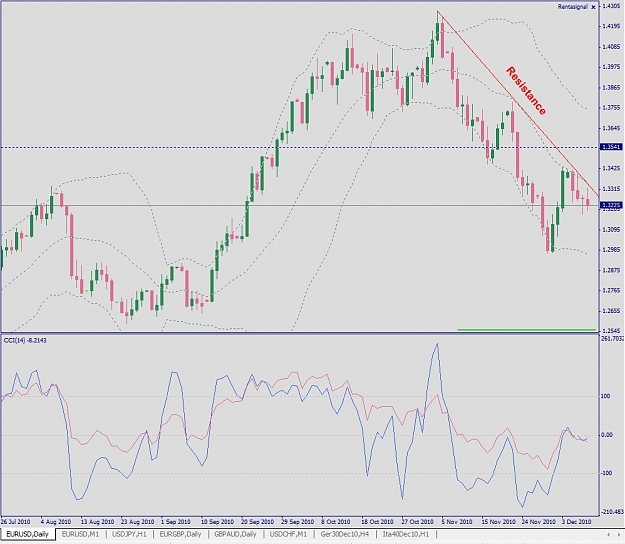
Task: Click the 15 Nov 2010 date label
Action: [x=498, y=521]
